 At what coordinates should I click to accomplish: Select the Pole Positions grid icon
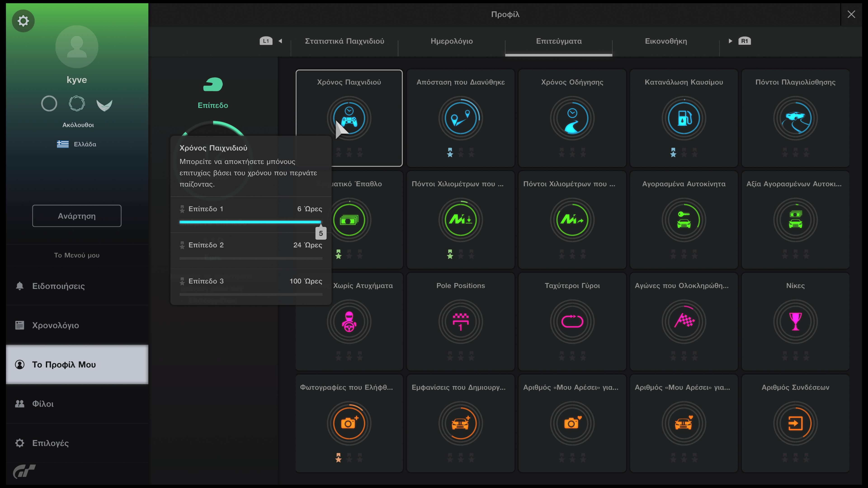[460, 321]
